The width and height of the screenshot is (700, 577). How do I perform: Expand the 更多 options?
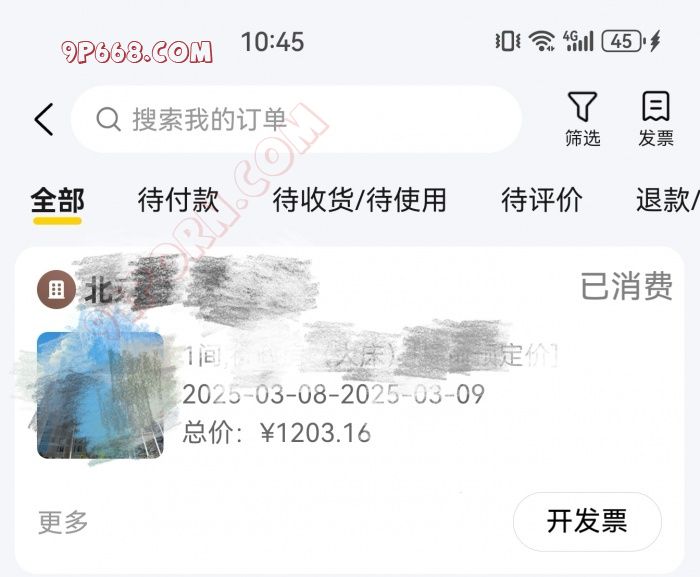pyautogui.click(x=63, y=522)
